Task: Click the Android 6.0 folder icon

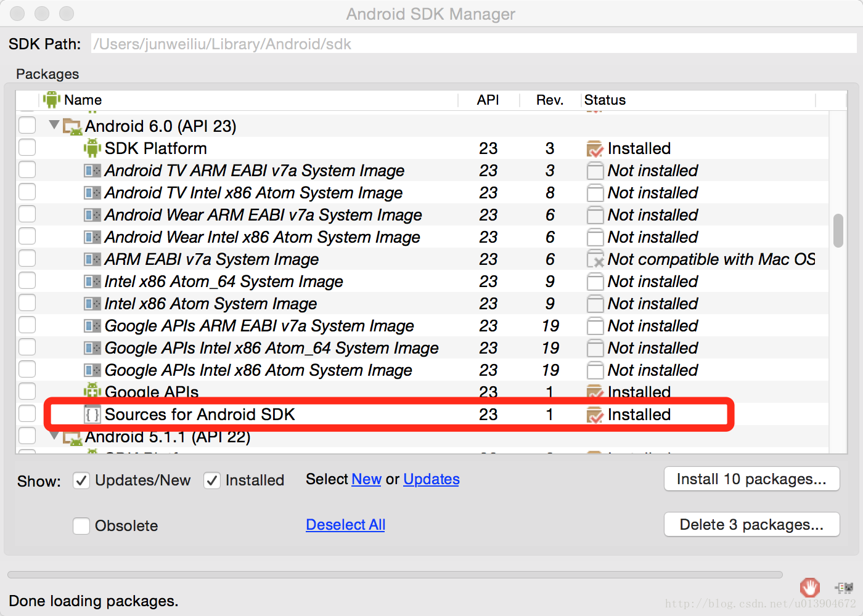Action: (73, 127)
